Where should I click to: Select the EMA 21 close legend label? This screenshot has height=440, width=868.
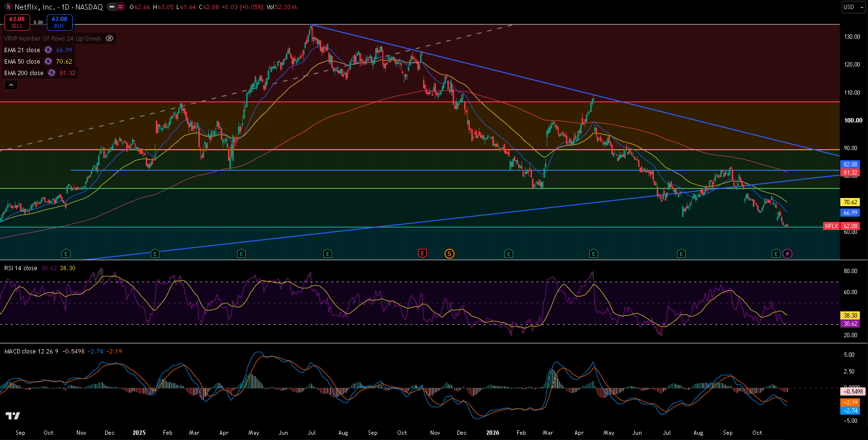point(22,50)
